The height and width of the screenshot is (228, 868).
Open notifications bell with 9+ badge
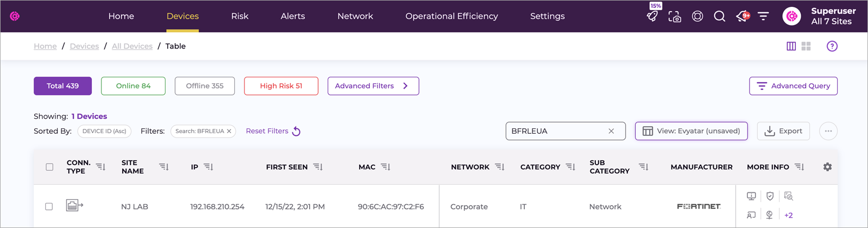[x=743, y=17]
